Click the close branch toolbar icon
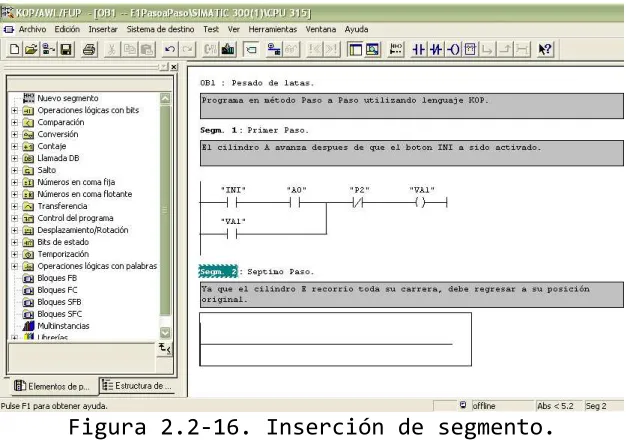Screen dimensions: 626x440 [x=505, y=50]
